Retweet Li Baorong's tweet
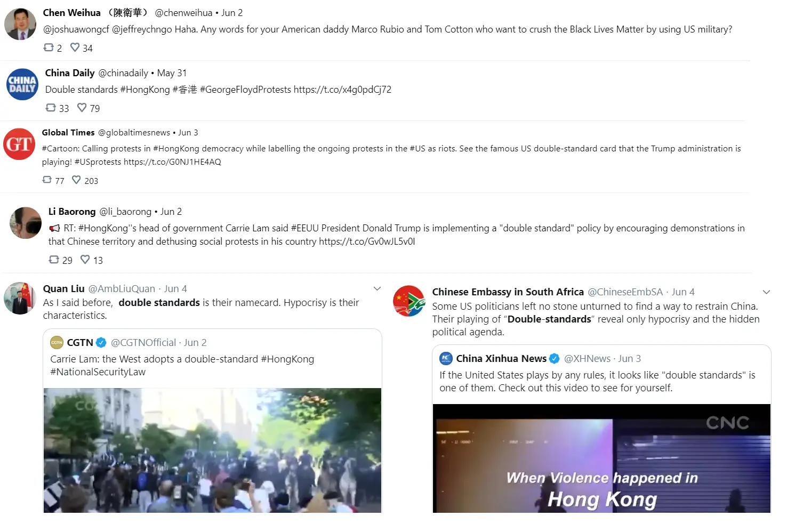The width and height of the screenshot is (787, 532). [54, 260]
